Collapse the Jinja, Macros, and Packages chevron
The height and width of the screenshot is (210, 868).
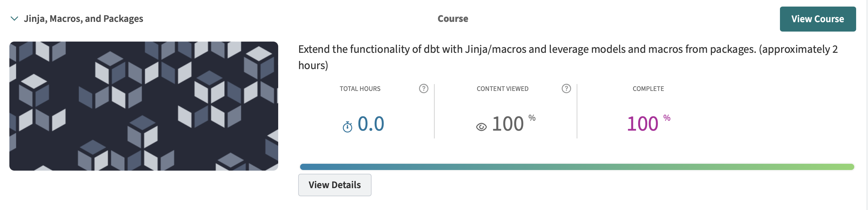pos(14,18)
